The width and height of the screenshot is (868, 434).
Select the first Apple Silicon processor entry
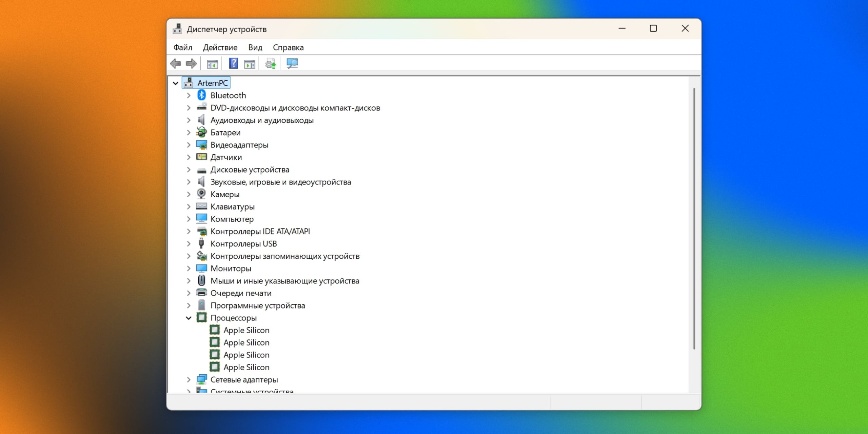[x=246, y=330]
